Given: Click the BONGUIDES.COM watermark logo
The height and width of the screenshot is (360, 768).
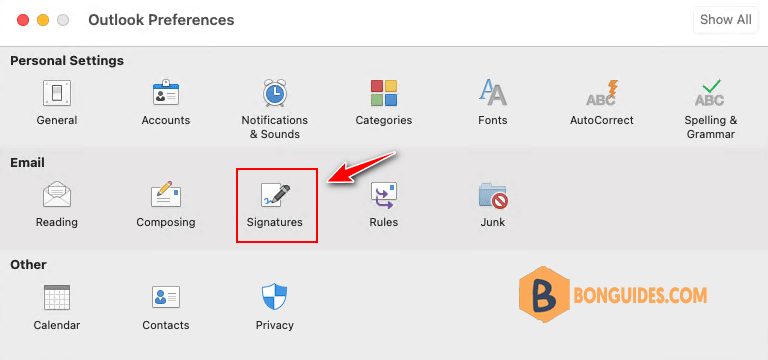Looking at the screenshot, I should [613, 295].
